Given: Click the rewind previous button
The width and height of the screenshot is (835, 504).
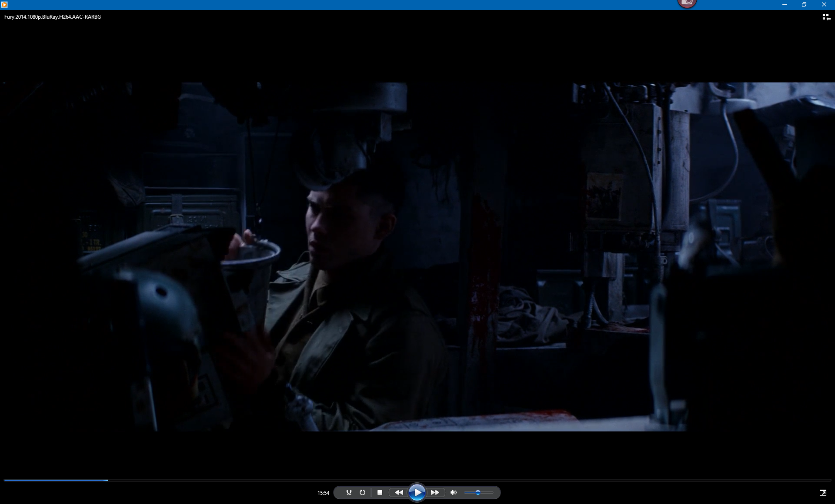Looking at the screenshot, I should [x=398, y=492].
